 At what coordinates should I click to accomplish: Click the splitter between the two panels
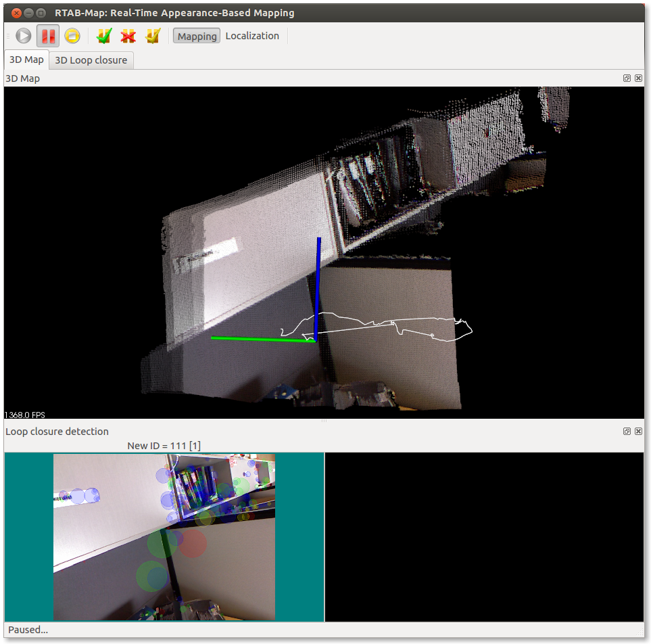[x=324, y=421]
